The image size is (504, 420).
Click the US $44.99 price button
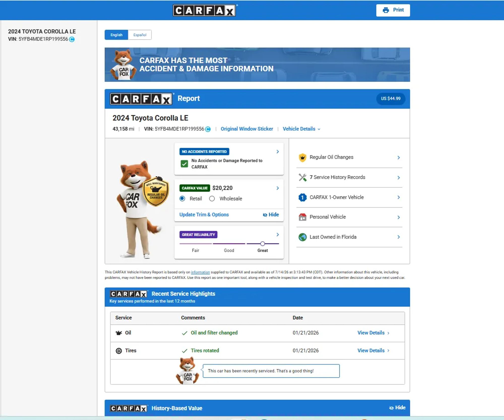pos(391,99)
